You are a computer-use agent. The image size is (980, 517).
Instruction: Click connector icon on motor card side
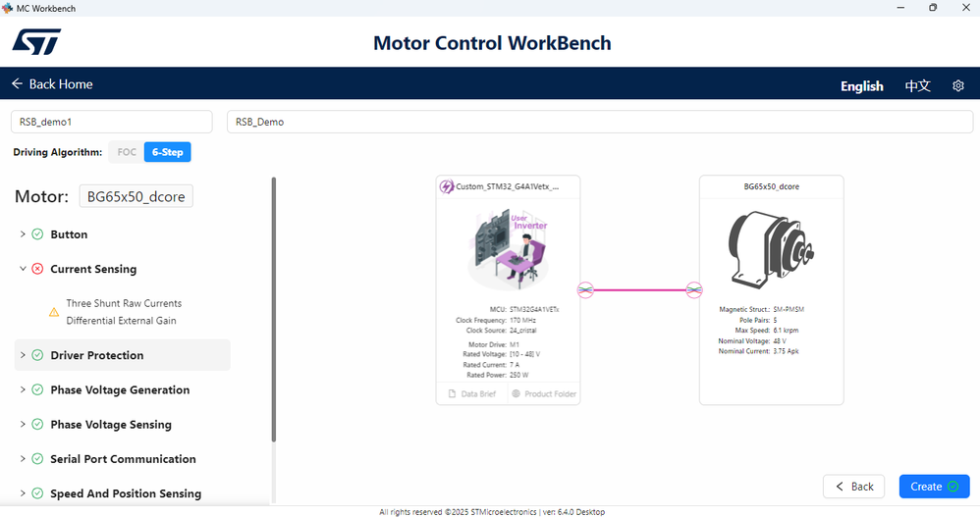pos(693,289)
